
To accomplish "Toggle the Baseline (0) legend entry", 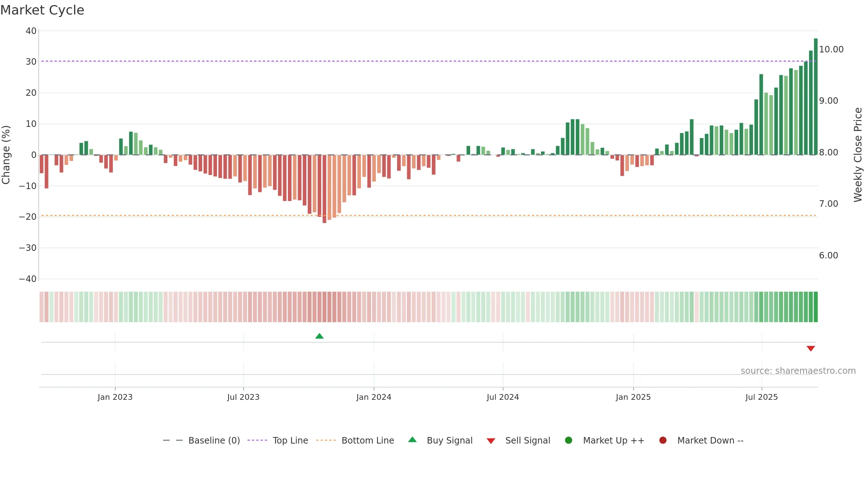I will pos(201,440).
